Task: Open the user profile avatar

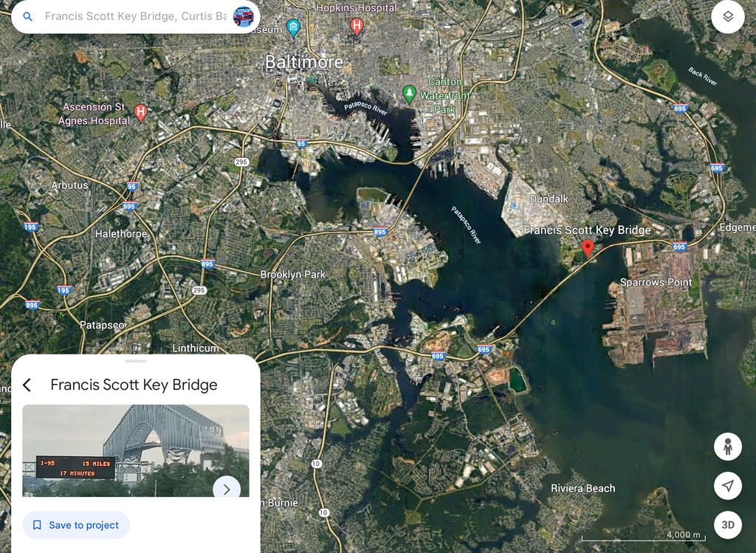Action: coord(244,17)
